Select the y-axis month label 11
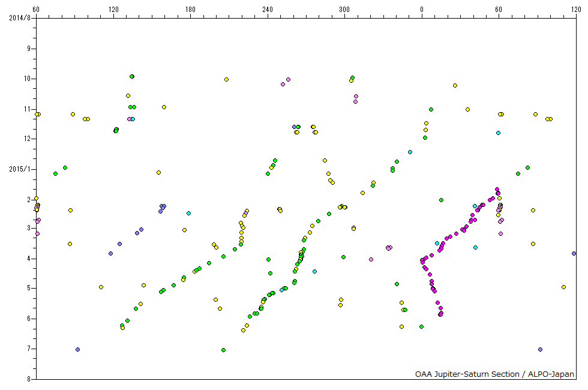The image size is (588, 390). [x=28, y=109]
